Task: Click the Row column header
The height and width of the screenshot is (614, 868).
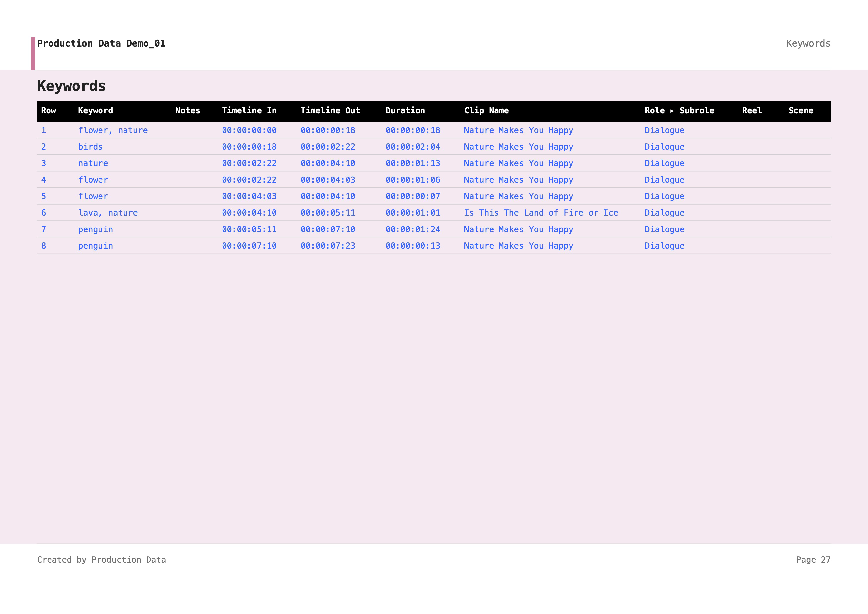Action: click(x=49, y=111)
